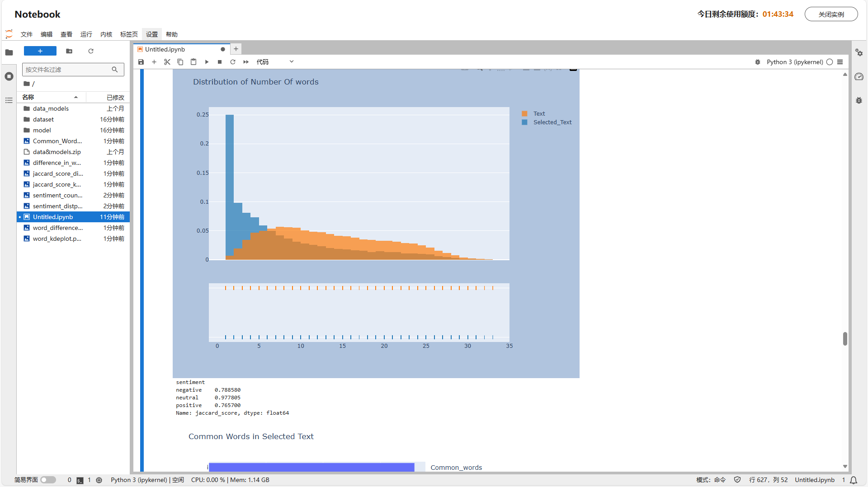Open the model folder

pyautogui.click(x=73, y=130)
